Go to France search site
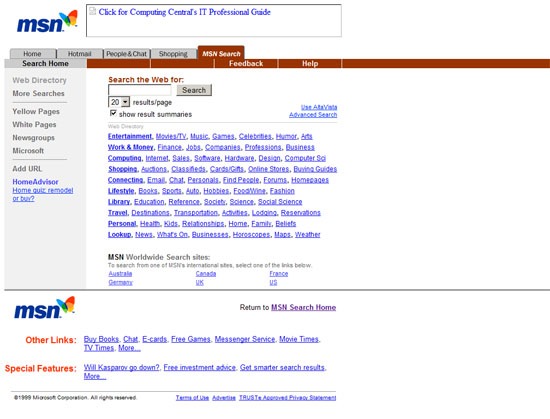This screenshot has height=419, width=550. pos(279,273)
